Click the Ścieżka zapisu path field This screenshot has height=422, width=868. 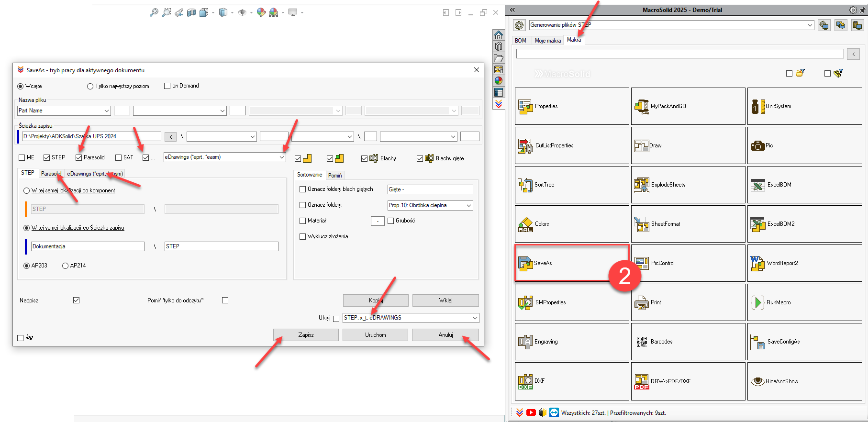pos(91,136)
